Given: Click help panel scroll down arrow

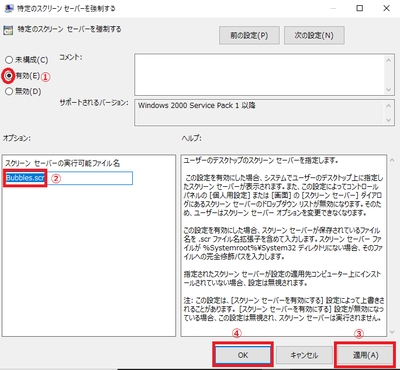Looking at the screenshot, I should coord(392,332).
